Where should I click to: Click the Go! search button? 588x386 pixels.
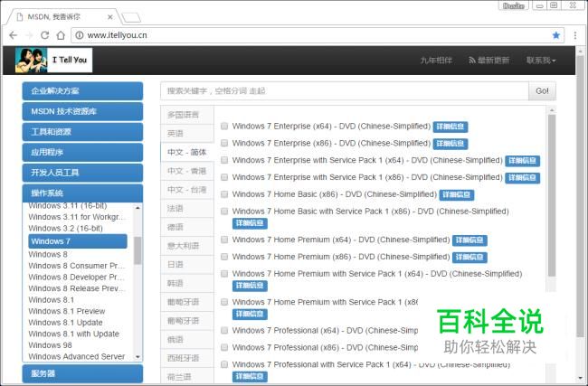click(x=542, y=91)
